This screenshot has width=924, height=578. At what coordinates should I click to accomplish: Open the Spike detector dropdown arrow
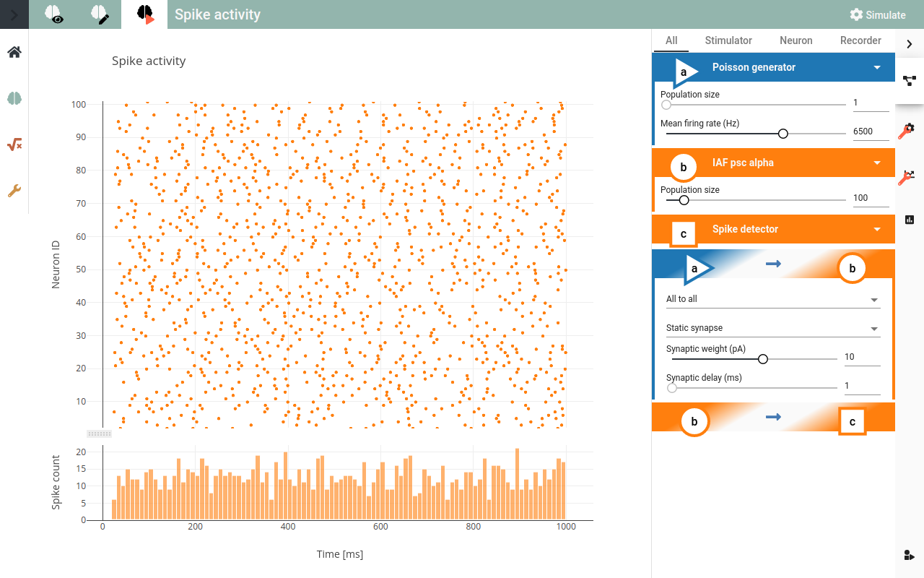coord(877,229)
